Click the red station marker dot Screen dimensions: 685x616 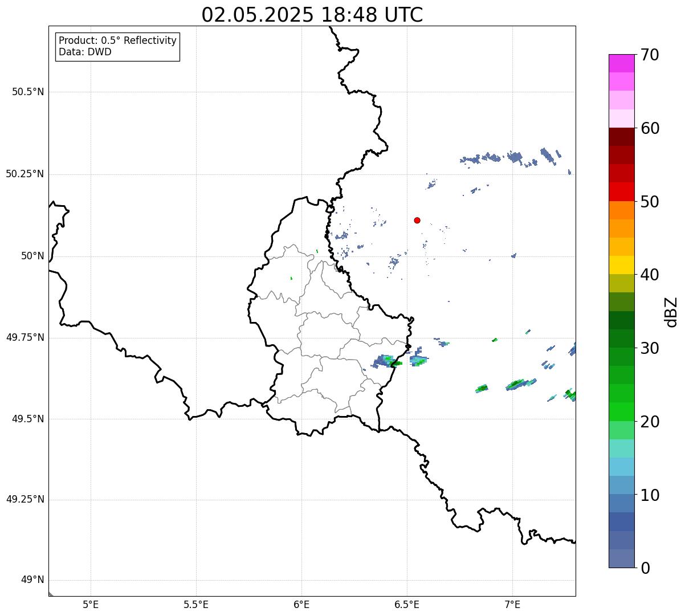pyautogui.click(x=417, y=220)
